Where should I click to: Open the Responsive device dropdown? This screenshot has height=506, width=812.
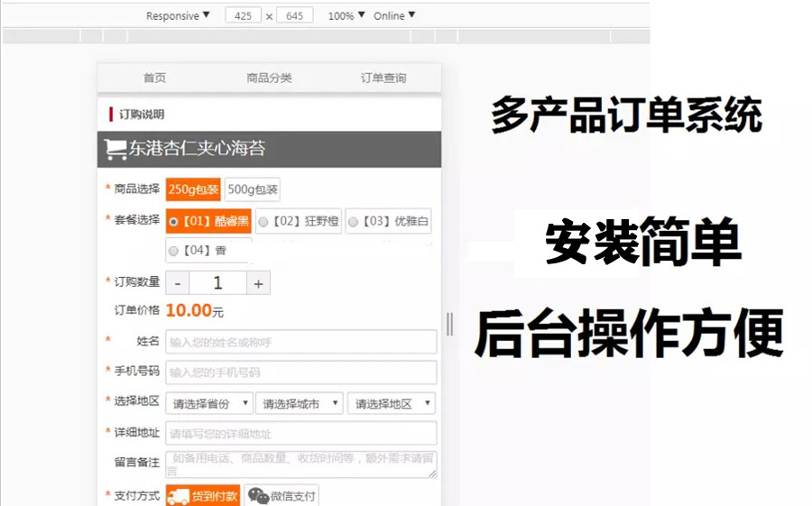178,15
